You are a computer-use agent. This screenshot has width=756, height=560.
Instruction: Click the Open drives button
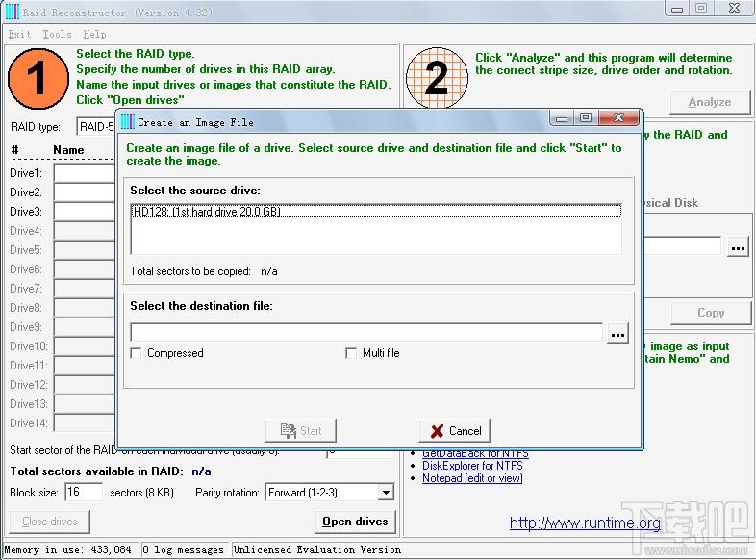click(x=355, y=522)
